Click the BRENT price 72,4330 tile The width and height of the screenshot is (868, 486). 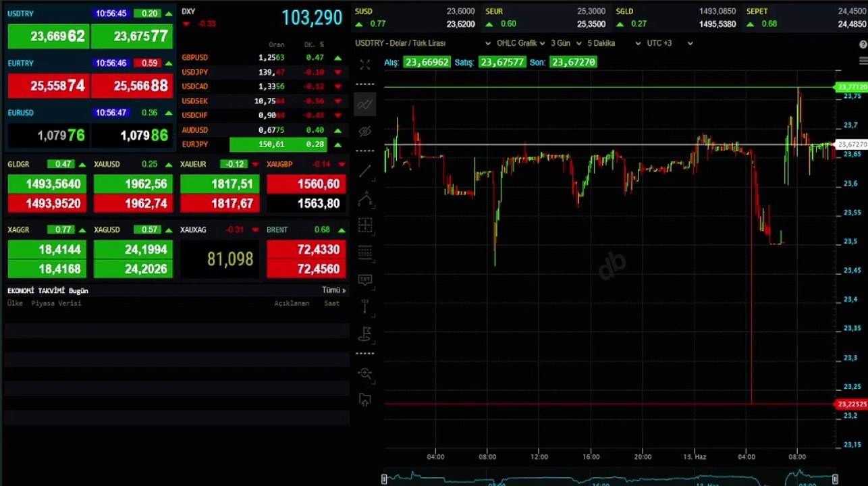coord(306,250)
